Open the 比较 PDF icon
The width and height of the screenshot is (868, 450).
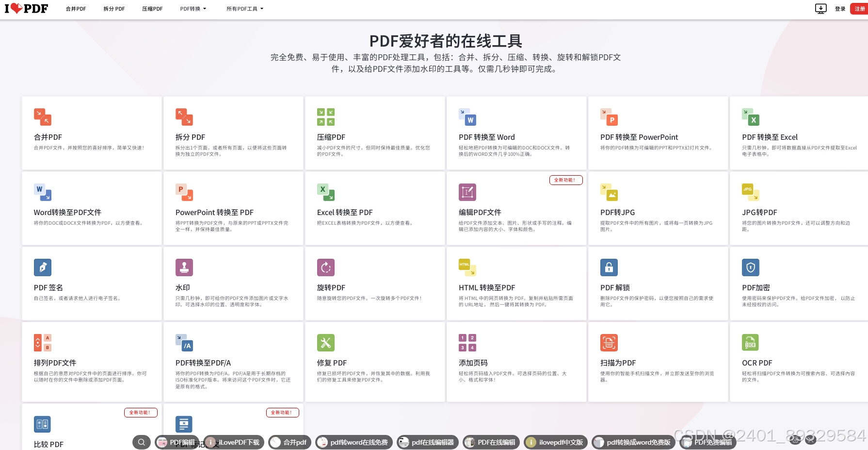pyautogui.click(x=43, y=424)
